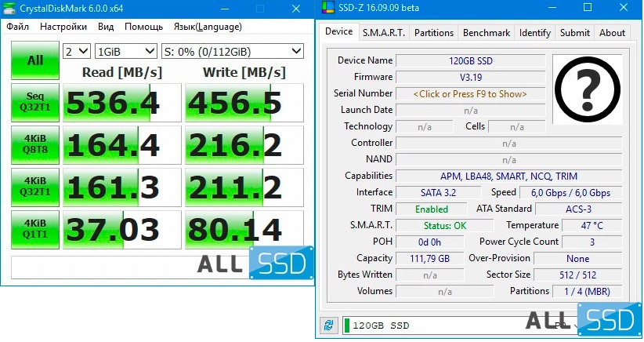
Task: Run the 4KiB Q1T1 test
Action: tap(35, 229)
